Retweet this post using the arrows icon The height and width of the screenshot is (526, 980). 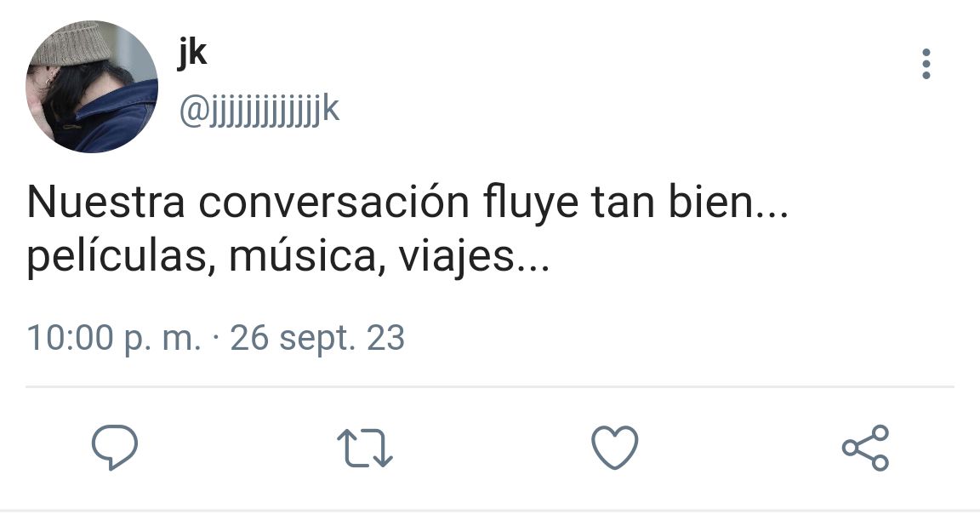(364, 448)
